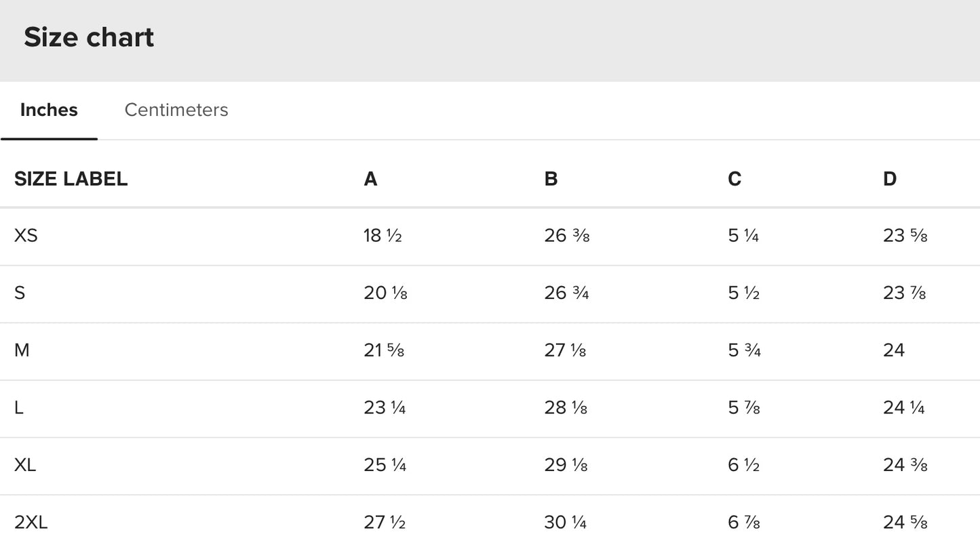The width and height of the screenshot is (980, 551).
Task: Click column header B
Action: pos(551,179)
